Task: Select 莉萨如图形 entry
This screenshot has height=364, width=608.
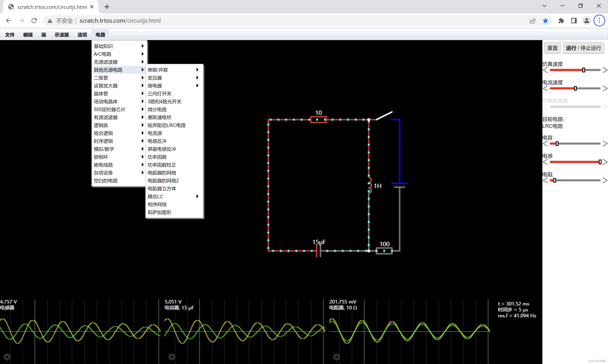Action: click(174, 212)
